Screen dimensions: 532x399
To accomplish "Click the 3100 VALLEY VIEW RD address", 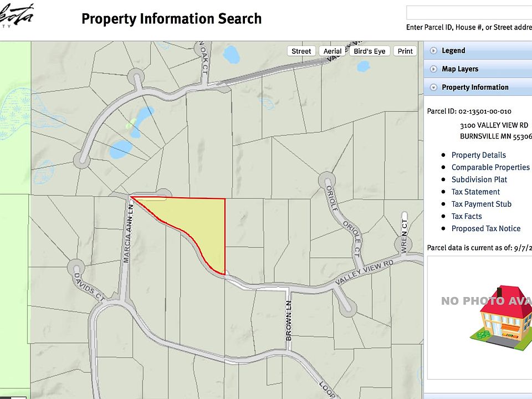I will point(494,125).
